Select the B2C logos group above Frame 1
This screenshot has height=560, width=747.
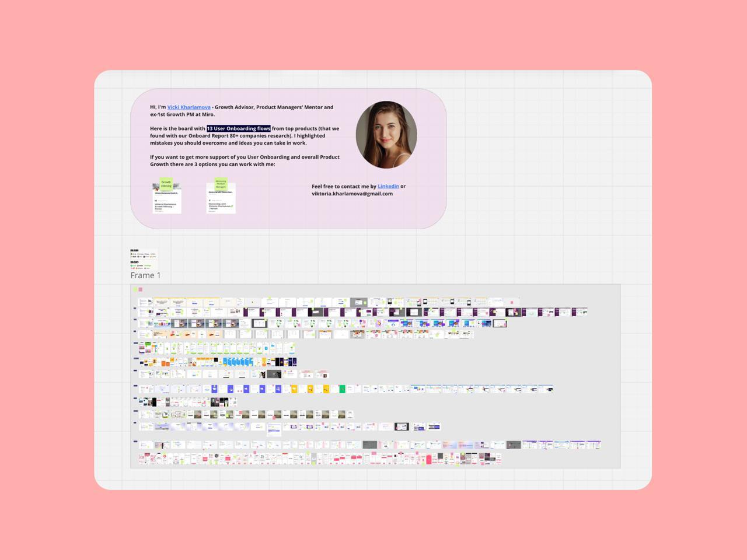[x=143, y=265]
